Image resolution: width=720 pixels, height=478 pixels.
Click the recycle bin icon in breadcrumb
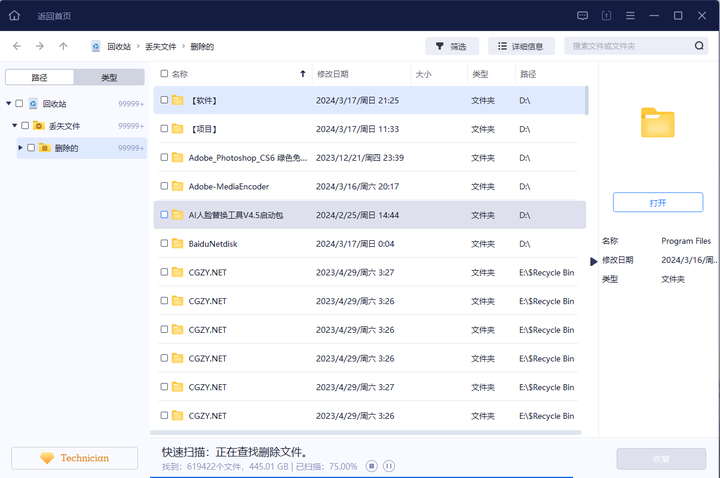click(96, 46)
